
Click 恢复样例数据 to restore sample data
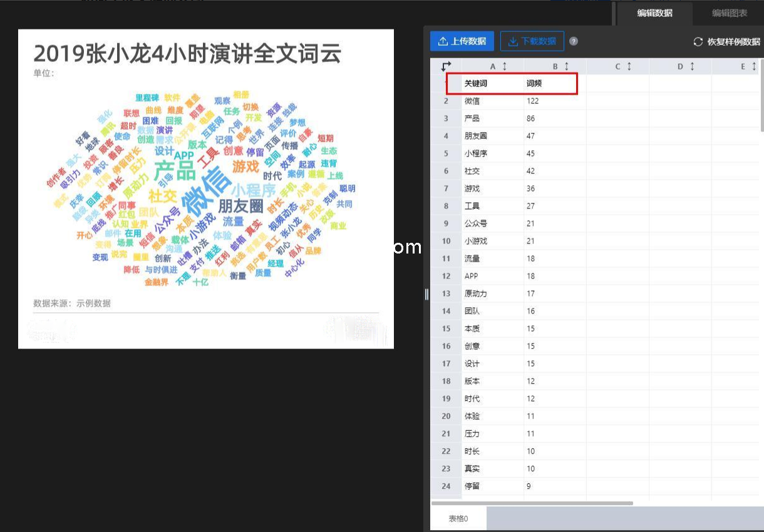coord(726,42)
